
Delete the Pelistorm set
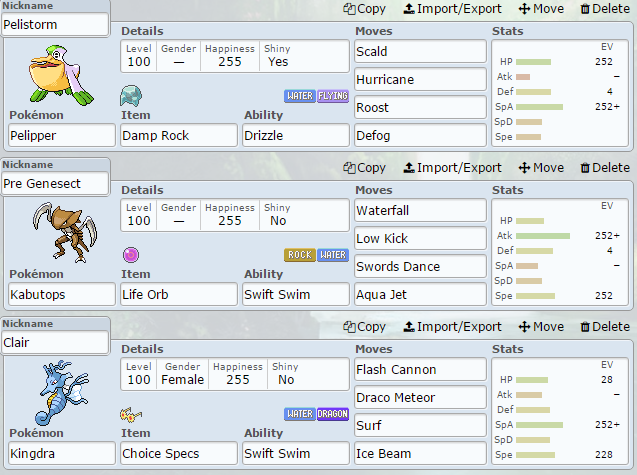[605, 9]
